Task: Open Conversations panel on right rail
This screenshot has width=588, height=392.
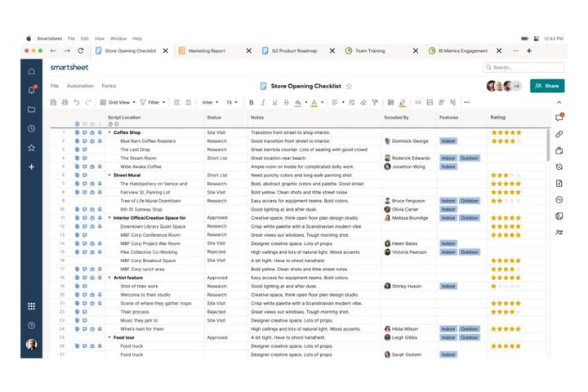Action: tap(559, 118)
